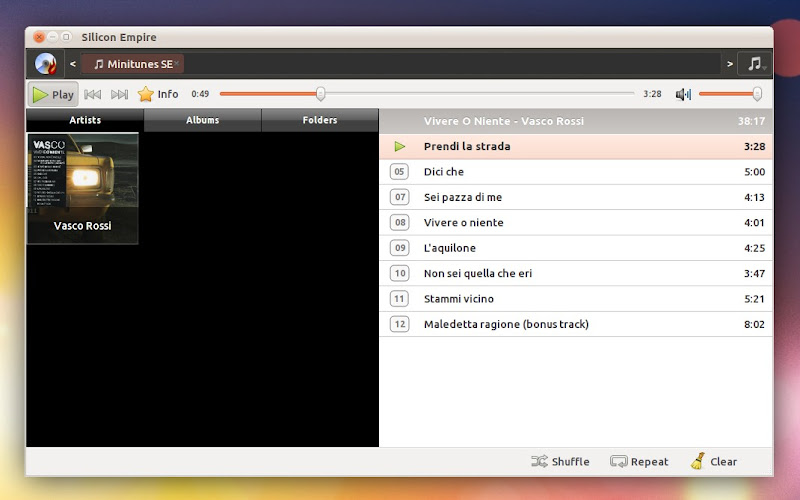Click track number 12 badge
The image size is (800, 500).
coord(399,324)
